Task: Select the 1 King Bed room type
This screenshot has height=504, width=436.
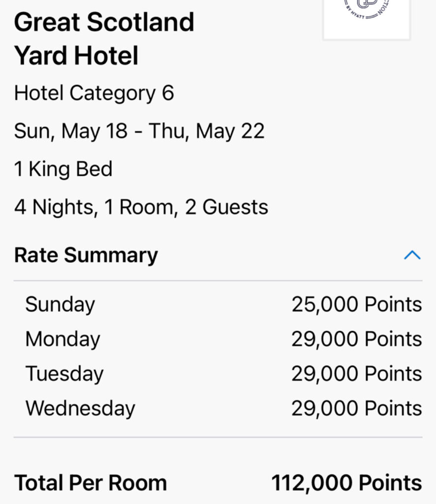Action: 63,169
